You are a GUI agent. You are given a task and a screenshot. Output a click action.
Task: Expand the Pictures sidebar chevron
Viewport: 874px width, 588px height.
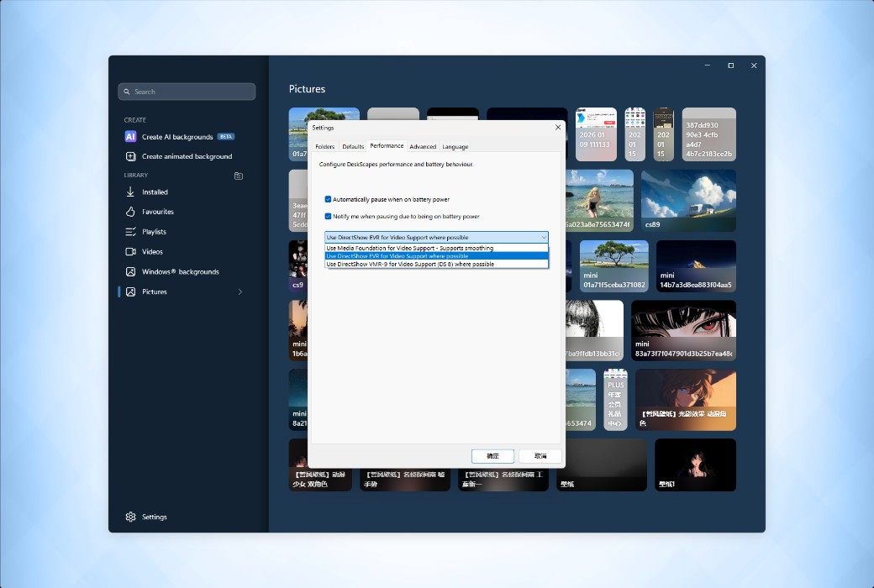pos(240,292)
